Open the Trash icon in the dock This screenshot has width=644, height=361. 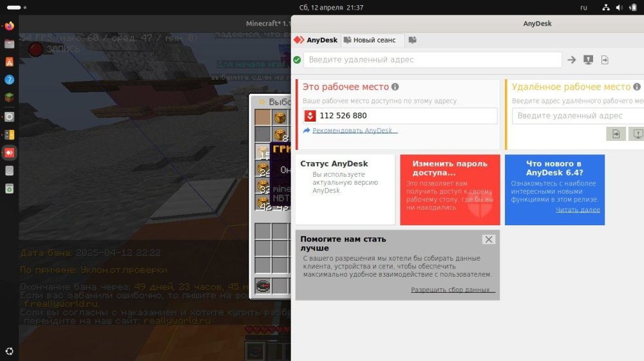(x=9, y=189)
